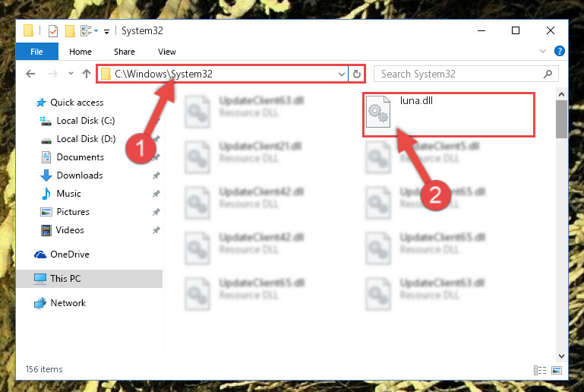Click the Back navigation arrow

pyautogui.click(x=30, y=74)
